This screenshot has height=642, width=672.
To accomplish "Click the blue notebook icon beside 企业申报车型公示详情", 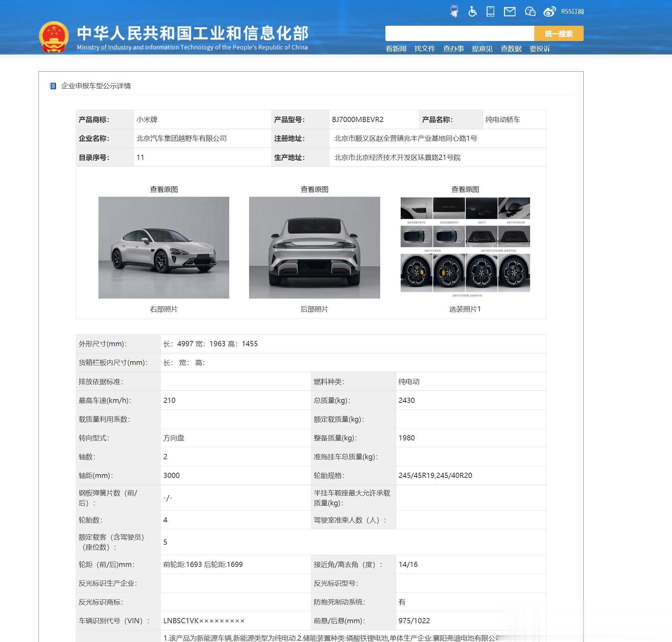I will pos(53,86).
